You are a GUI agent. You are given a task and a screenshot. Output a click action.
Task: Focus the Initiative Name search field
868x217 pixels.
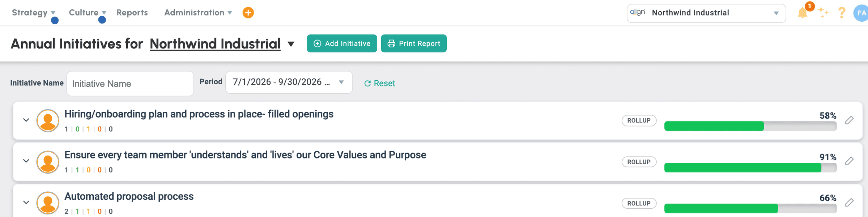(x=130, y=84)
